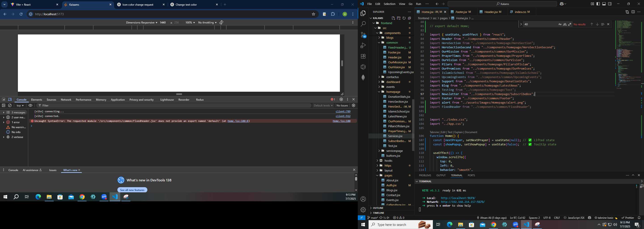Viewport: 644px width, 229px height.
Task: Toggle Match Case in find widget
Action: pyautogui.click(x=560, y=24)
